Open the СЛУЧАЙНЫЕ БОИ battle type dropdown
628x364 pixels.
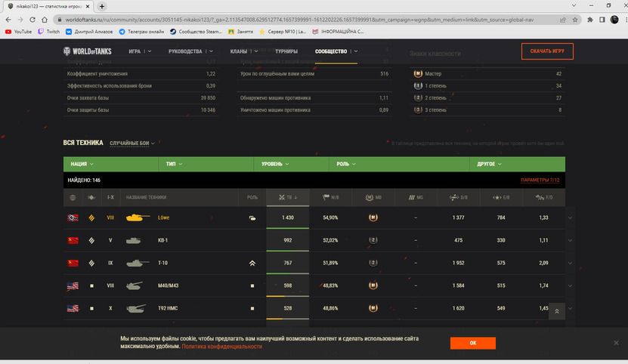pyautogui.click(x=131, y=143)
